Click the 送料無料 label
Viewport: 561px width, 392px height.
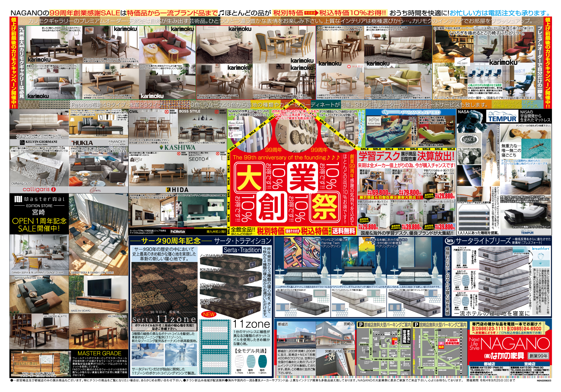click(344, 231)
